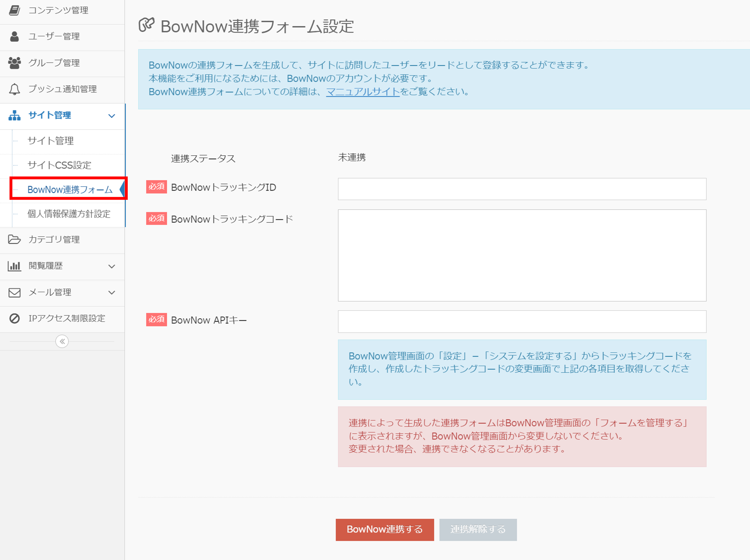Click the メール管理 menu label

[50, 292]
